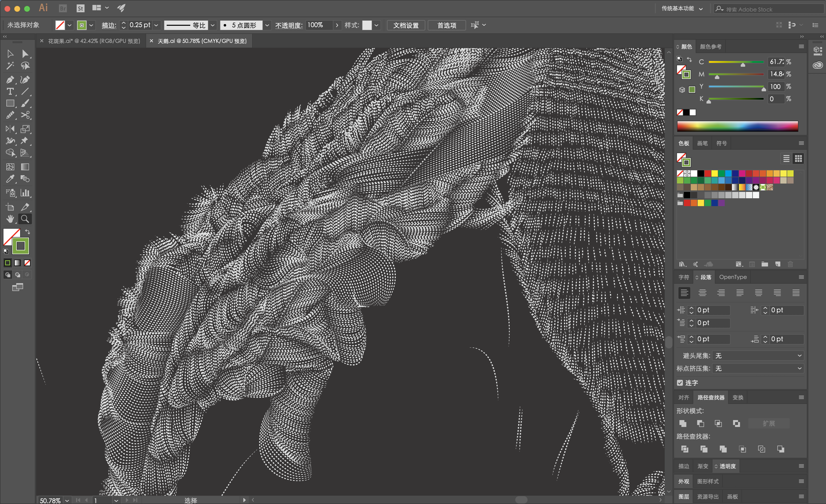This screenshot has height=504, width=826.
Task: Select the Hand tool
Action: click(x=10, y=219)
